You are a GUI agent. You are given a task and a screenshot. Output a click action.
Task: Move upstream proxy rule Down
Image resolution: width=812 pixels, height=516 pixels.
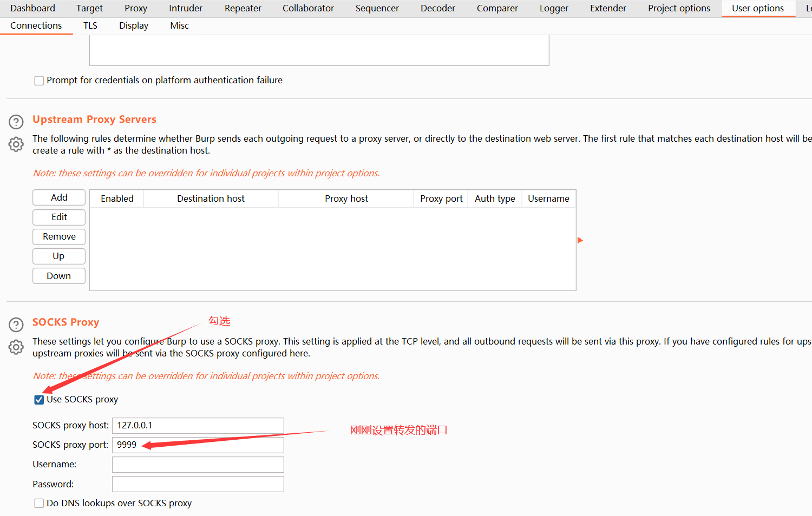(59, 276)
